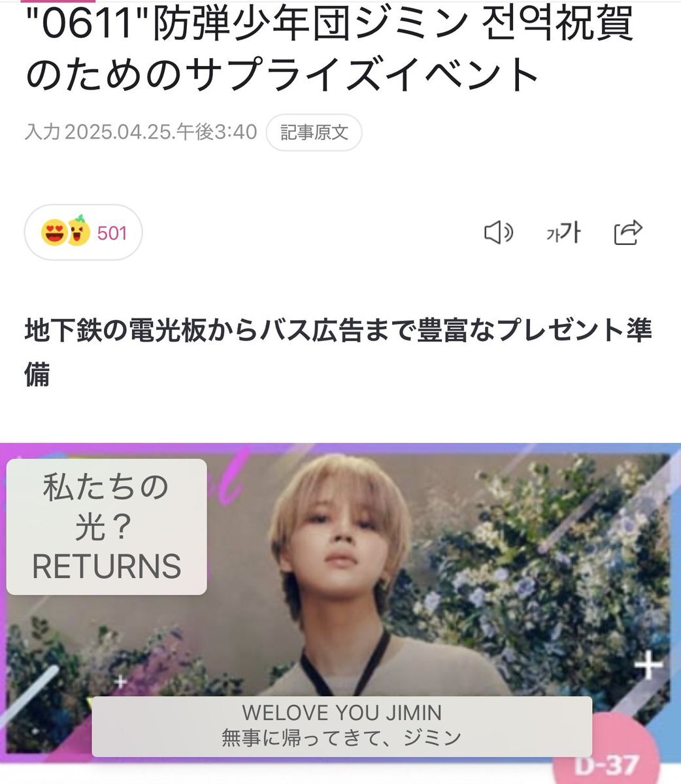Open the 가가 font size control

563,233
